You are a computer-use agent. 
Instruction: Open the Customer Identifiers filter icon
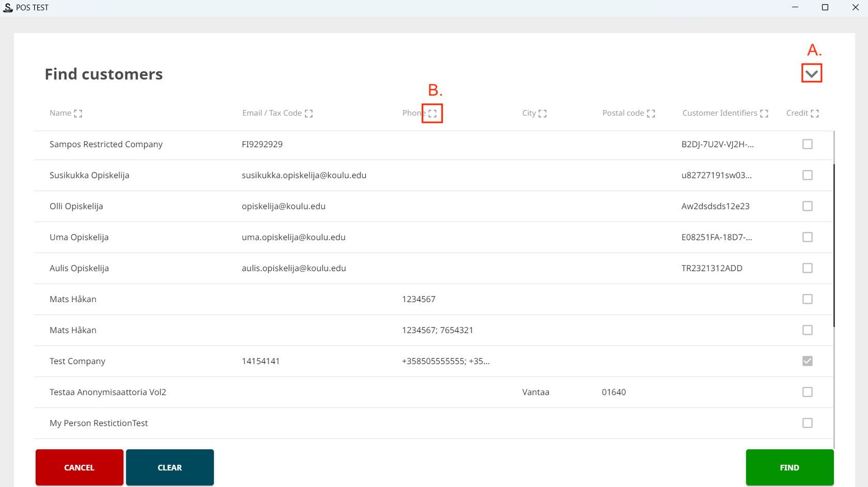pyautogui.click(x=764, y=113)
